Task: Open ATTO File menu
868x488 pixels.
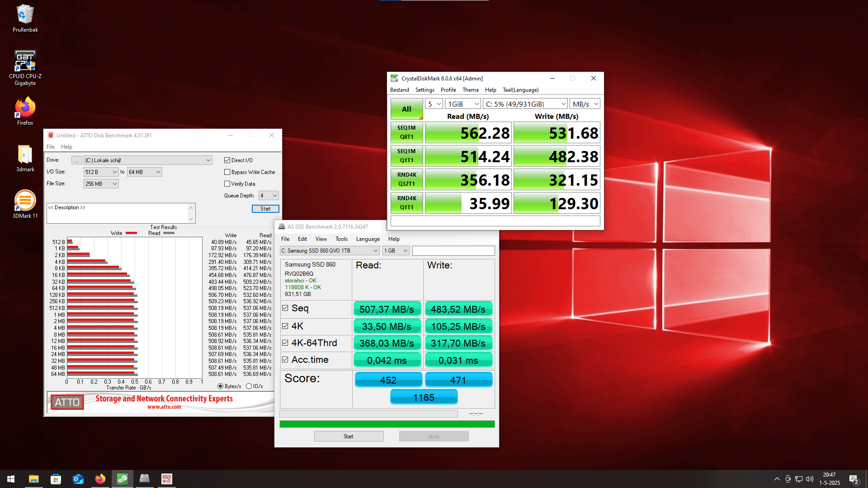Action: (51, 147)
